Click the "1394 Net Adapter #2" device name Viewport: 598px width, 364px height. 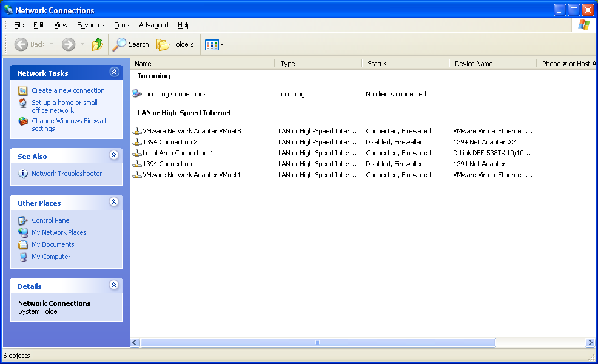(x=485, y=142)
